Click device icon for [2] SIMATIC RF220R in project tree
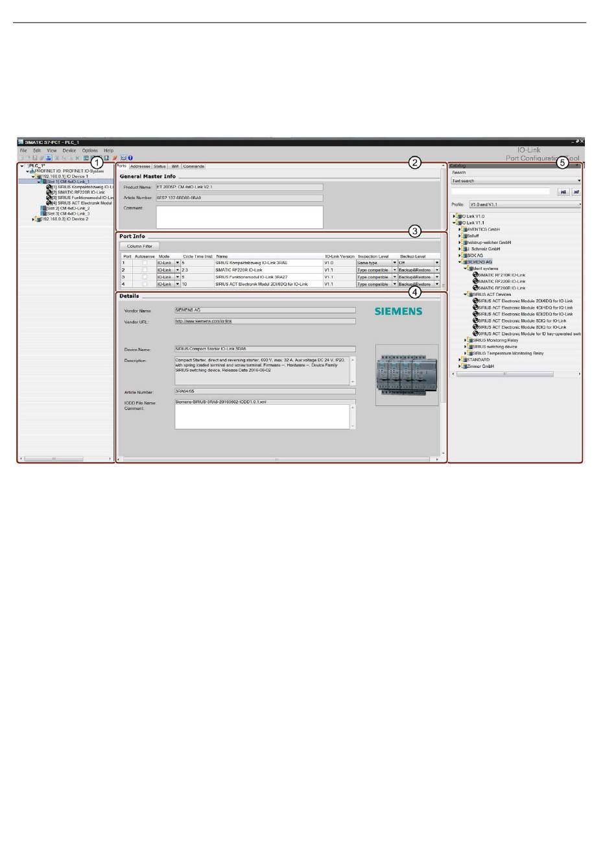 49,193
